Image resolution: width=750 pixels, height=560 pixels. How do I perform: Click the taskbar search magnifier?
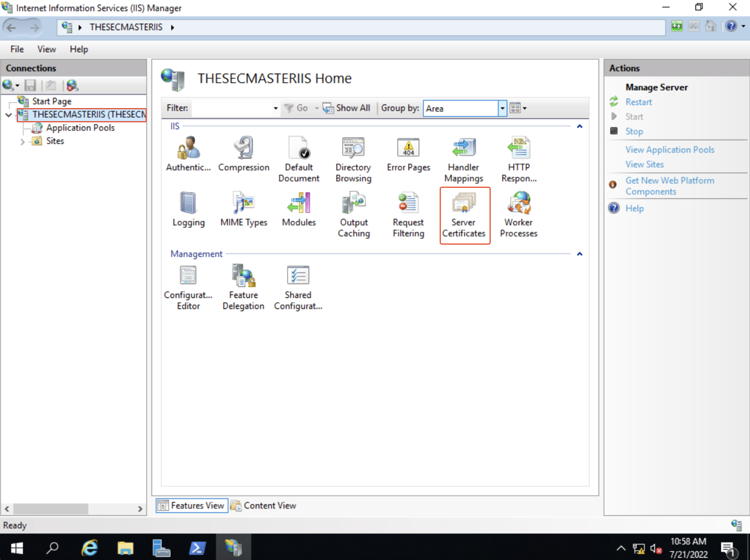coord(52,548)
